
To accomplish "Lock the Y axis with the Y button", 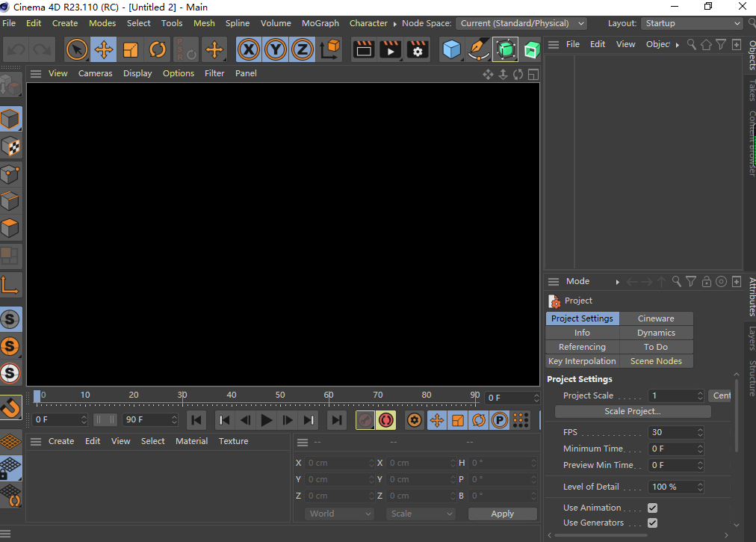I will (x=274, y=49).
